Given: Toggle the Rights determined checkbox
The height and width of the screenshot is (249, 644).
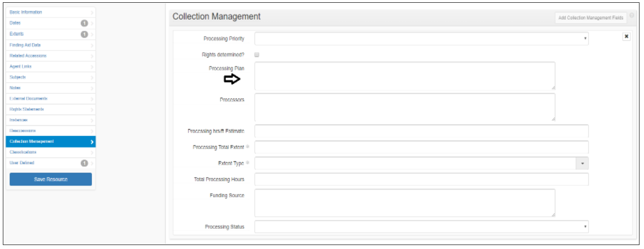Looking at the screenshot, I should click(257, 55).
